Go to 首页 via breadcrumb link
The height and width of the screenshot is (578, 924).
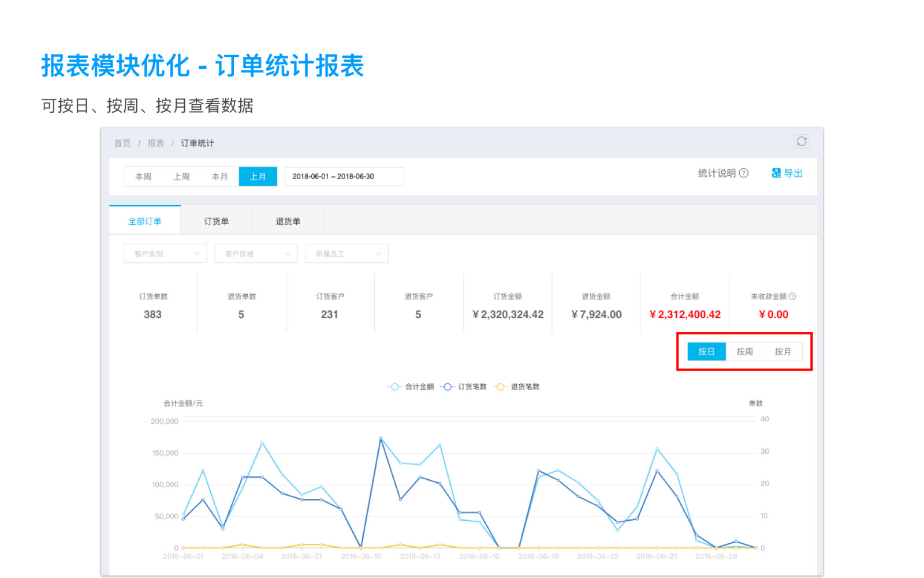click(122, 143)
